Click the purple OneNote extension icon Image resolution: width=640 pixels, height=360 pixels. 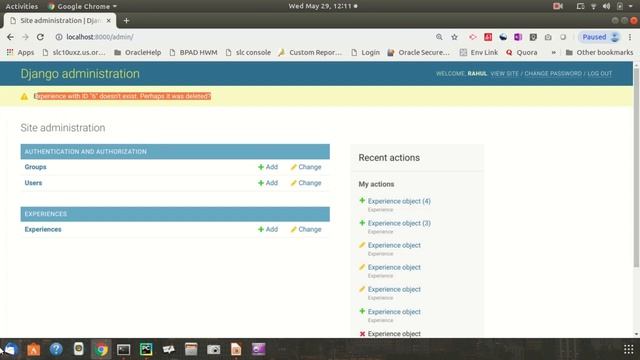(518, 37)
